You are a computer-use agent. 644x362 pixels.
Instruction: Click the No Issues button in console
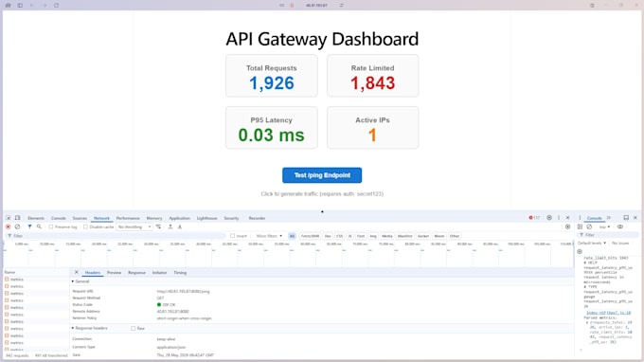coord(620,244)
